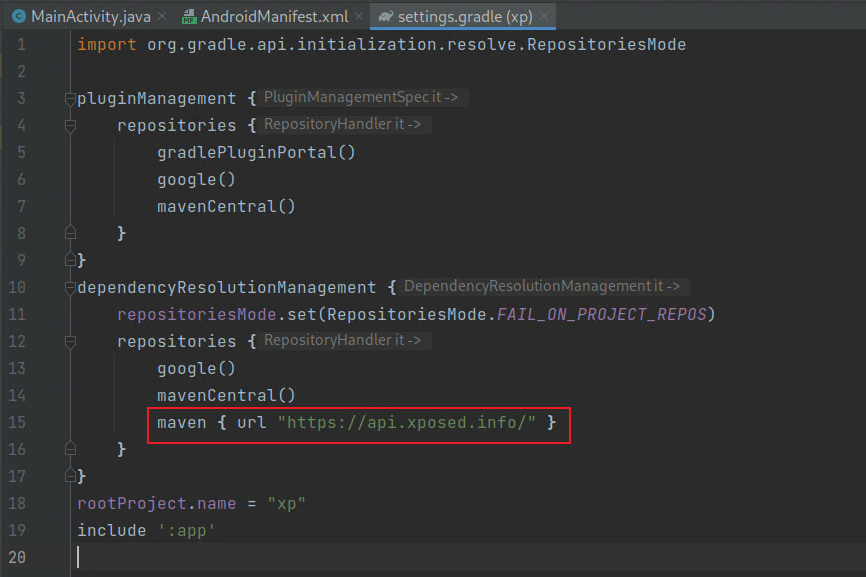Click the Java class icon on MainActivity.java tab

(17, 16)
